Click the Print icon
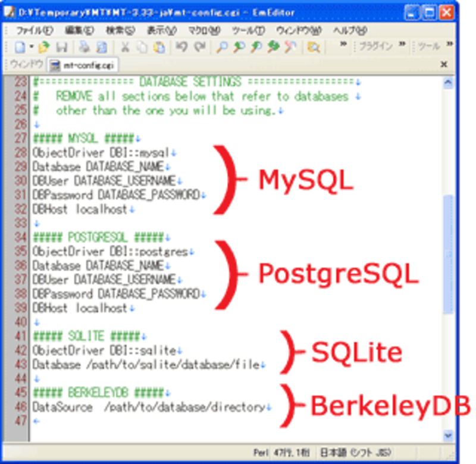This screenshot has width=476, height=464. 84,47
